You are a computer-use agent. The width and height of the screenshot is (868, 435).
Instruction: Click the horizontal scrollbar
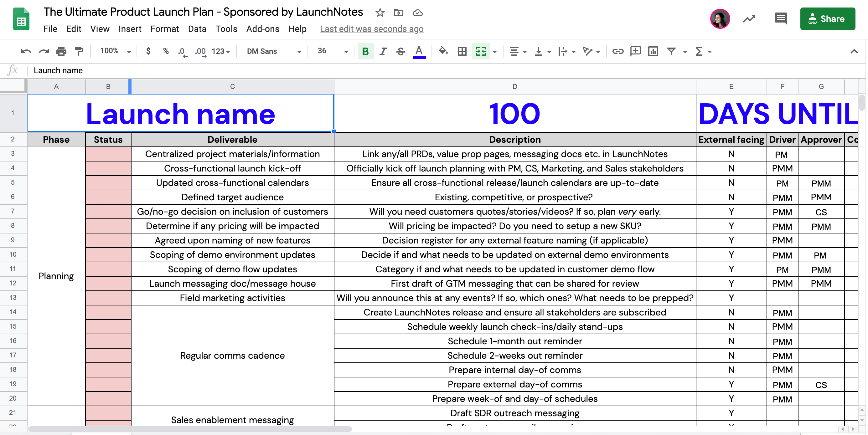pyautogui.click(x=190, y=429)
